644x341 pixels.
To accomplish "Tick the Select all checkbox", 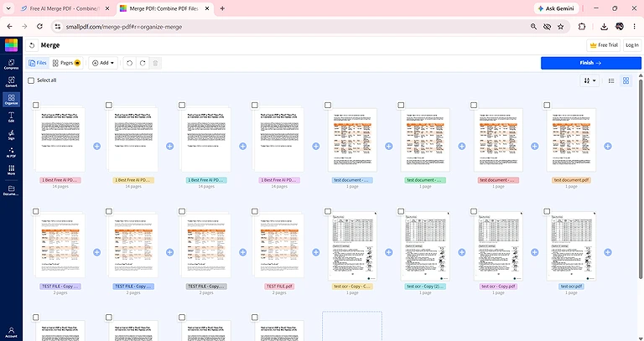I will point(31,80).
